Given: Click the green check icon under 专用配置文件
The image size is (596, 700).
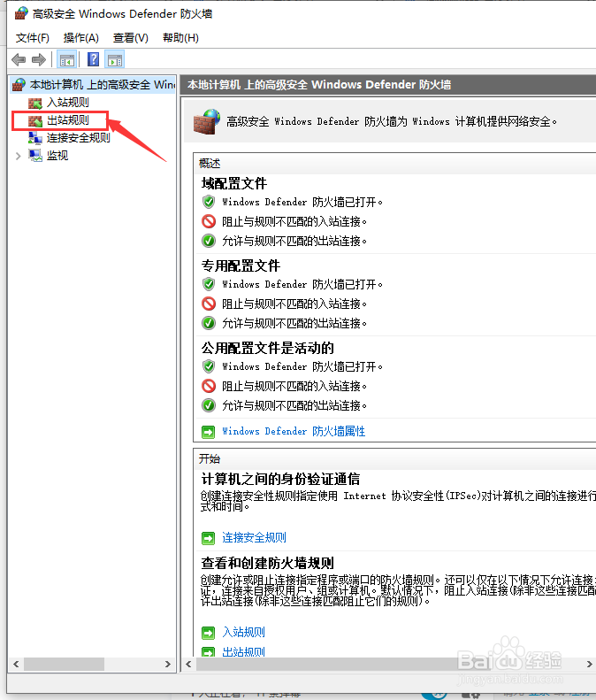Looking at the screenshot, I should coord(209,323).
